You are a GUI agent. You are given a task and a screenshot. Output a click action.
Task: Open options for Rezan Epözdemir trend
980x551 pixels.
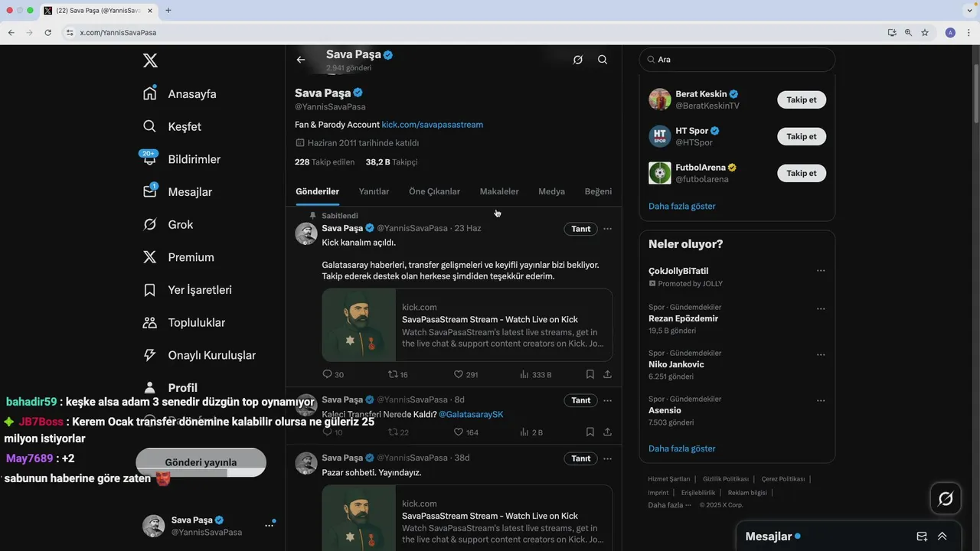coord(821,309)
